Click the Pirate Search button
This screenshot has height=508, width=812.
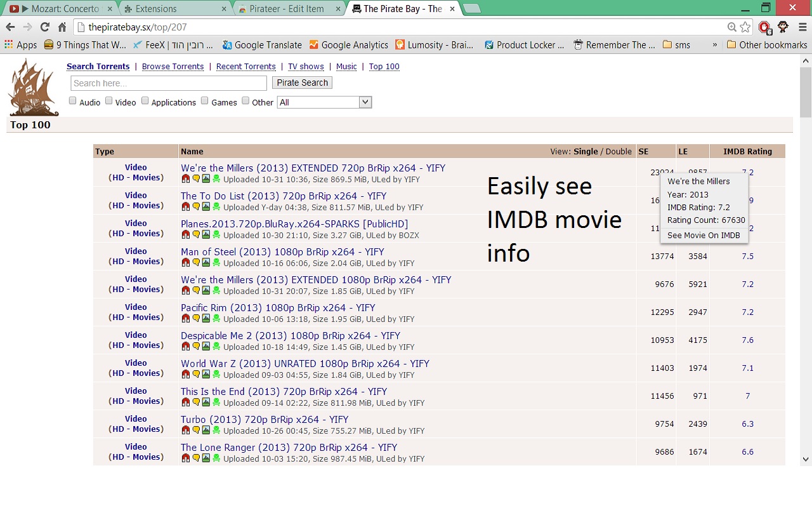[303, 83]
